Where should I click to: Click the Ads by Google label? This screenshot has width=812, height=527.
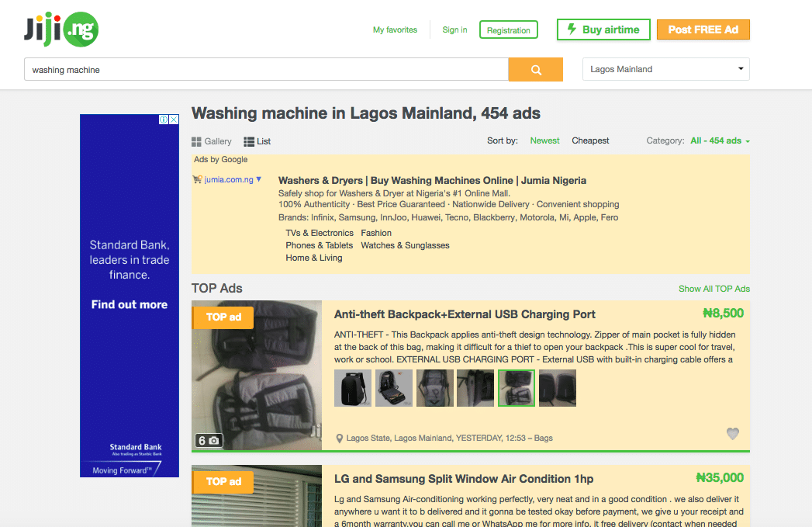pyautogui.click(x=220, y=160)
